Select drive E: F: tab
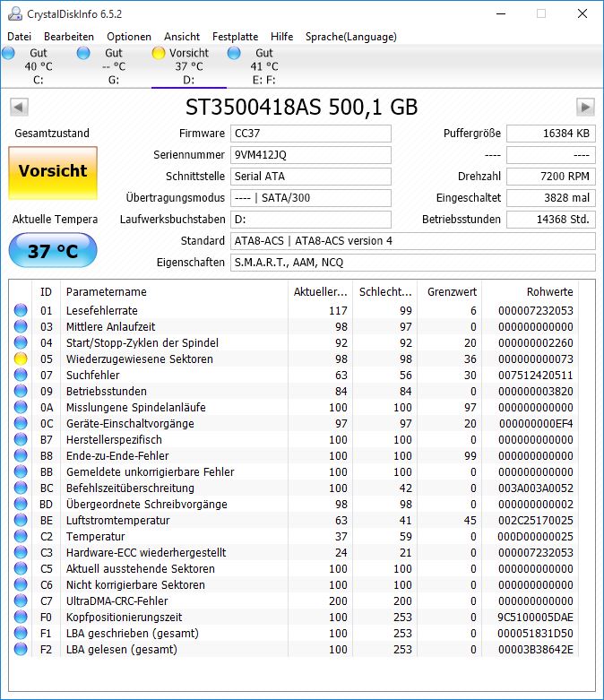 point(263,66)
